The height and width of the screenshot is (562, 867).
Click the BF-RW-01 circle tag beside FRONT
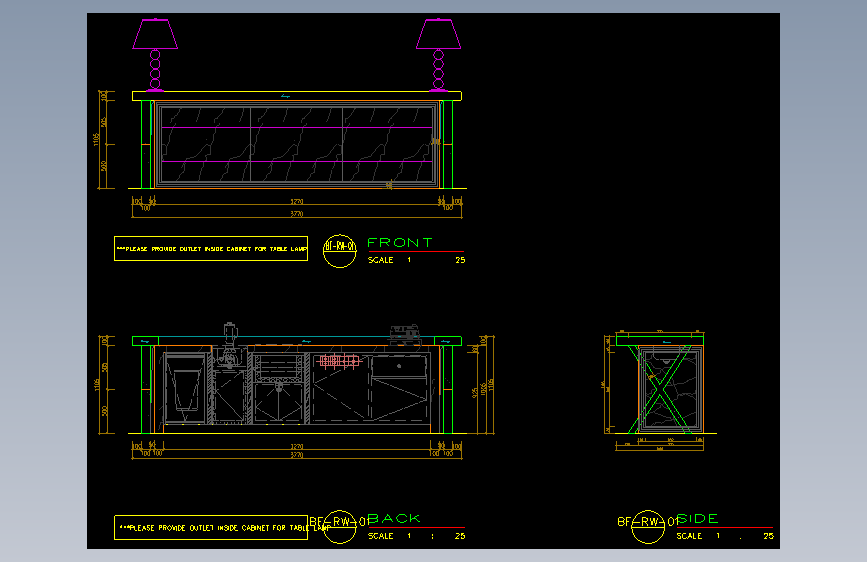pyautogui.click(x=340, y=251)
